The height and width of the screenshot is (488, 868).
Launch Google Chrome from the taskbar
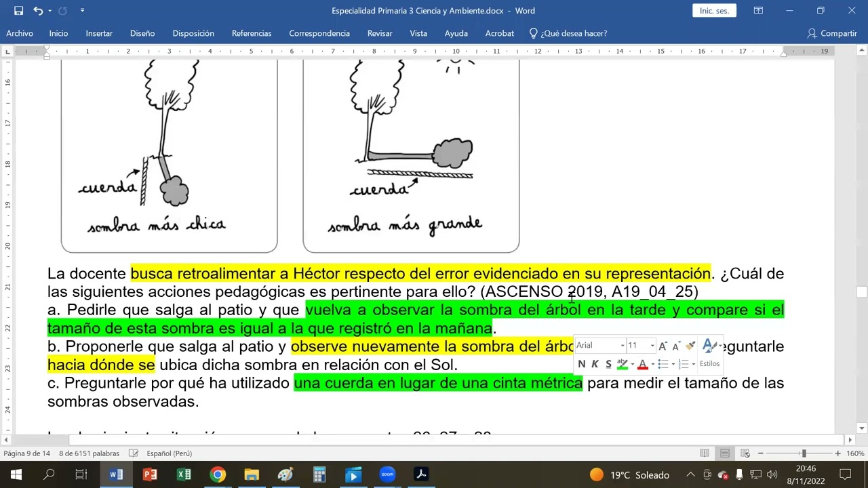point(218,474)
